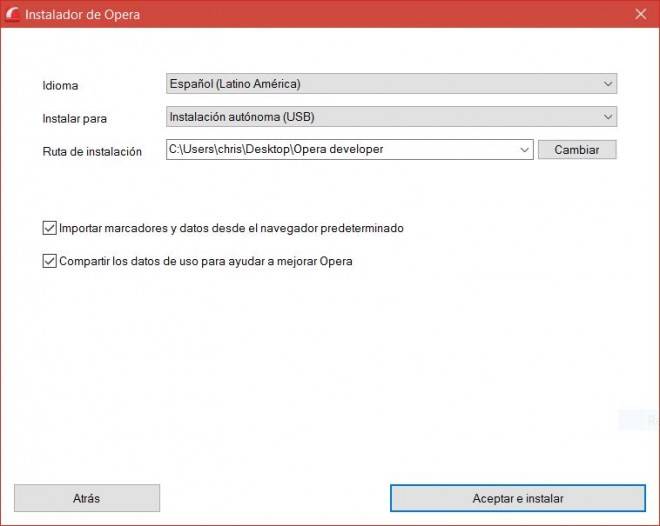Click the Opera logo in title bar
This screenshot has height=526, width=660.
point(12,14)
